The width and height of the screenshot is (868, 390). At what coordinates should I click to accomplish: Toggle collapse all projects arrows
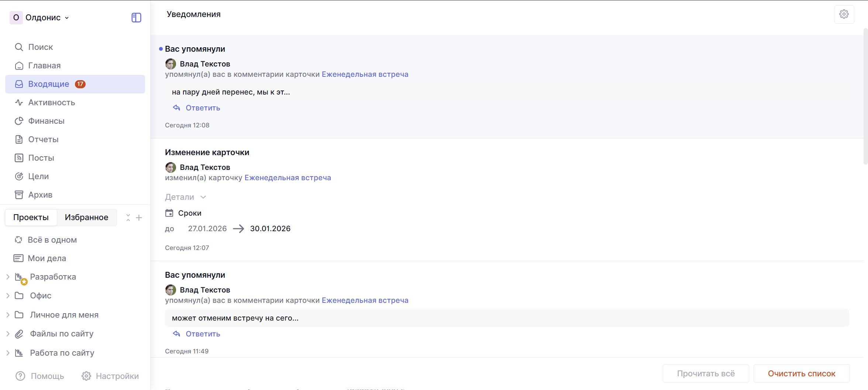(x=128, y=218)
